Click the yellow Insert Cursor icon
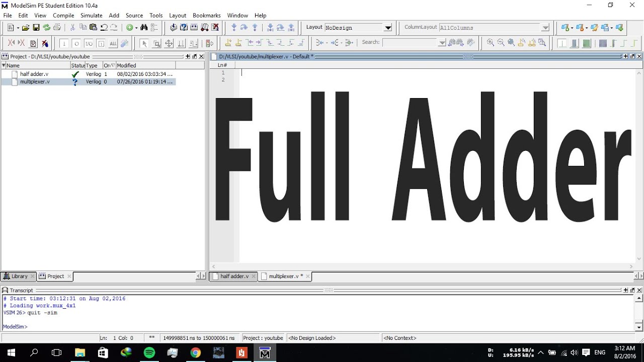The image size is (644, 362). click(228, 43)
